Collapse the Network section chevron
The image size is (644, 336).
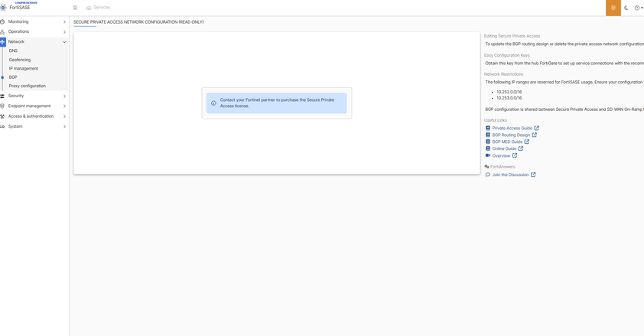click(x=64, y=42)
